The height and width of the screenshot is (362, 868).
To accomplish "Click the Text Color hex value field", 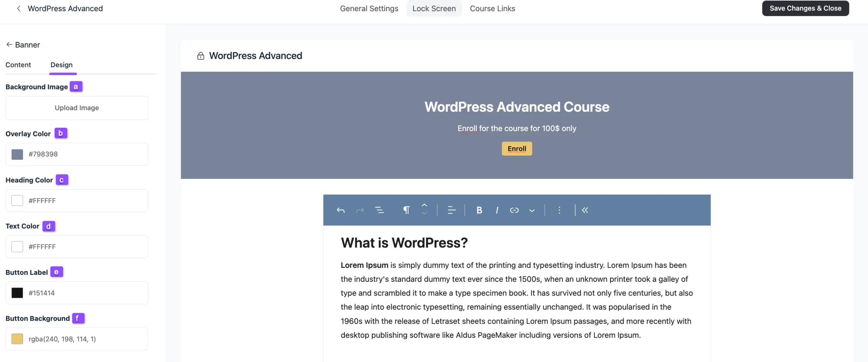I will [77, 247].
